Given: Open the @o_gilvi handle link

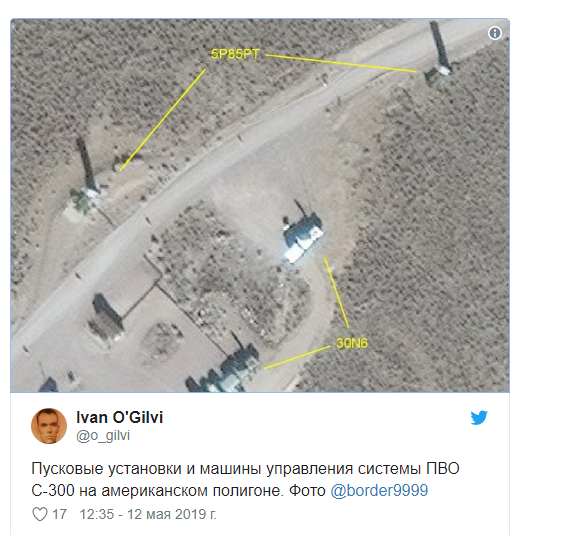Looking at the screenshot, I should coord(103,435).
